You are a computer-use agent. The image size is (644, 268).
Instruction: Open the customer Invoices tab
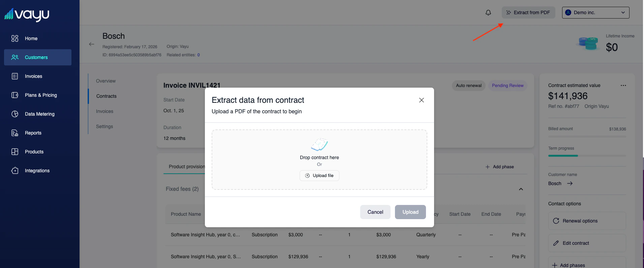coord(104,111)
